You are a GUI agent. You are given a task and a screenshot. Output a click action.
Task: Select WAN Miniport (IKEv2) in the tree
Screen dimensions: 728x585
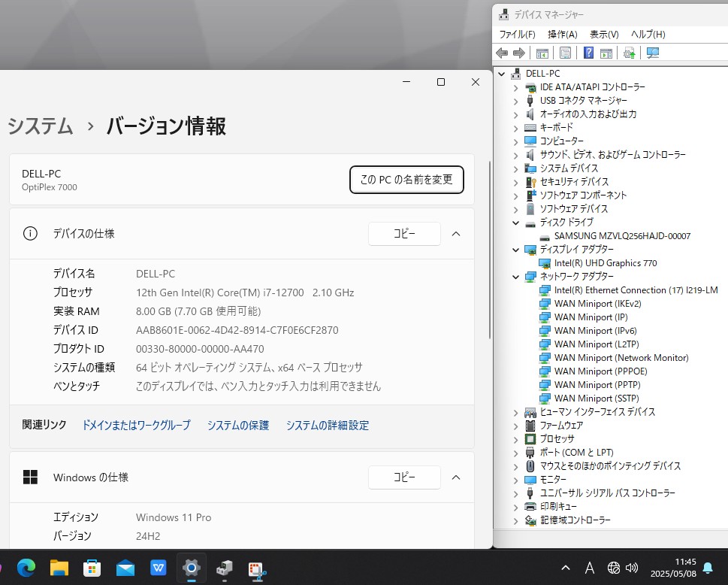coord(597,304)
